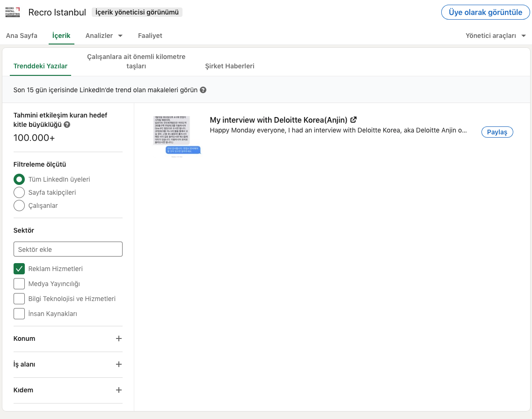Click the Recro Digital Marketing logo
The image size is (532, 419).
coord(13,12)
